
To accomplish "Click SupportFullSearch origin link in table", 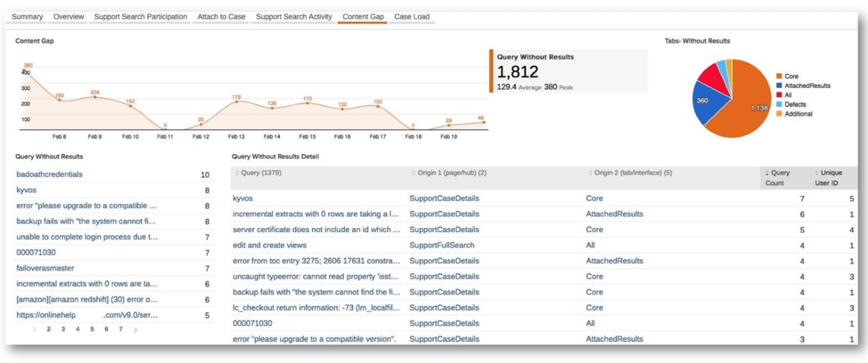I will click(442, 245).
